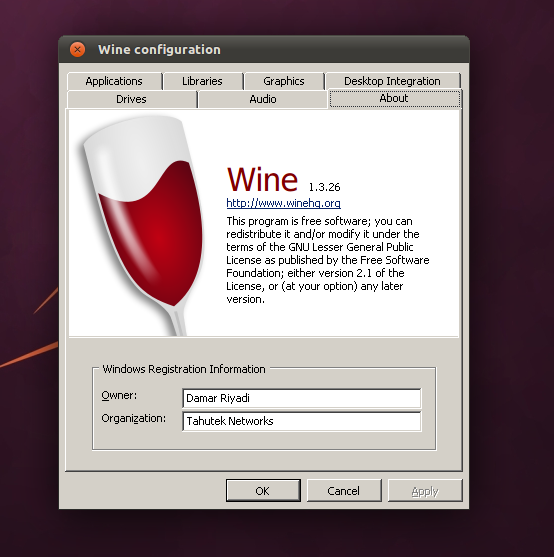Dismiss dialog with Cancel button
554x557 pixels.
(344, 491)
